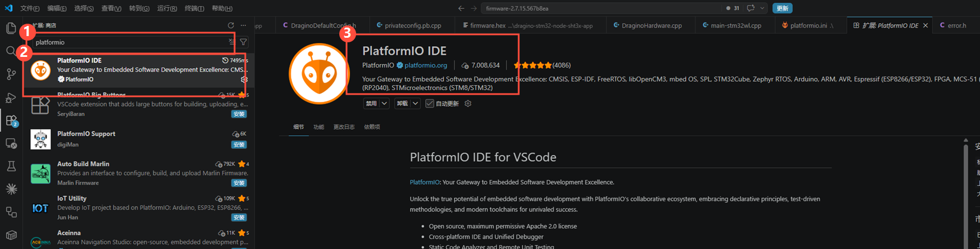Open the extension search filter funnel
This screenshot has height=249, width=980.
(244, 42)
